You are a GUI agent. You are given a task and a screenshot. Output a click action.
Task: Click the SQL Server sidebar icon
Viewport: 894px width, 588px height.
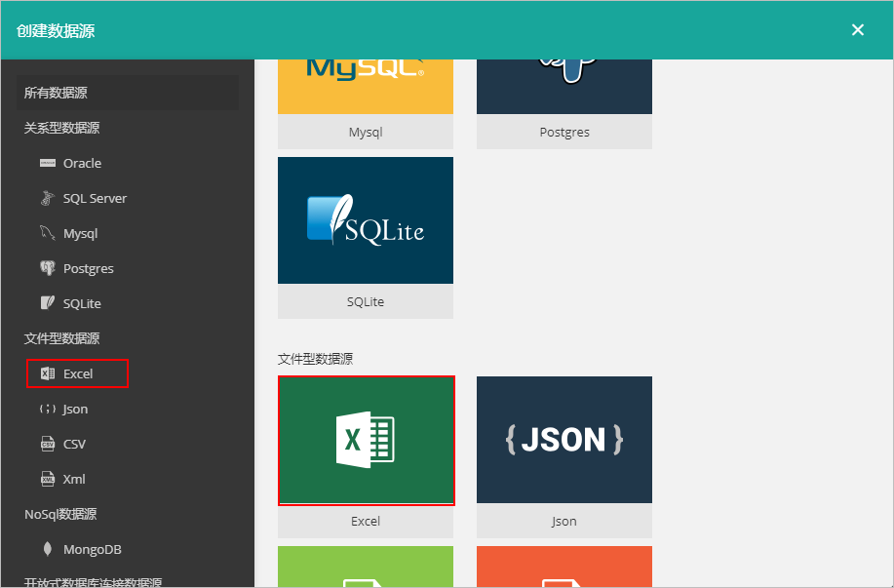pyautogui.click(x=48, y=198)
